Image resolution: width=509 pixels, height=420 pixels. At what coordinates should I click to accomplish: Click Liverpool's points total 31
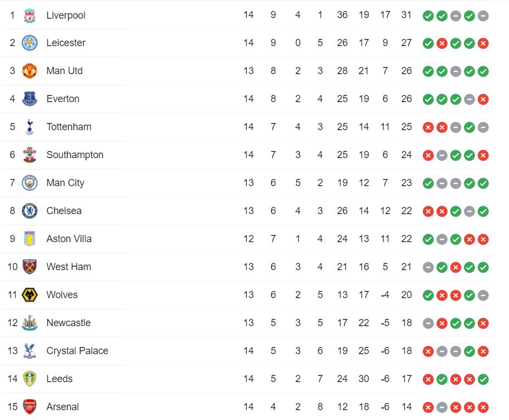pos(406,15)
